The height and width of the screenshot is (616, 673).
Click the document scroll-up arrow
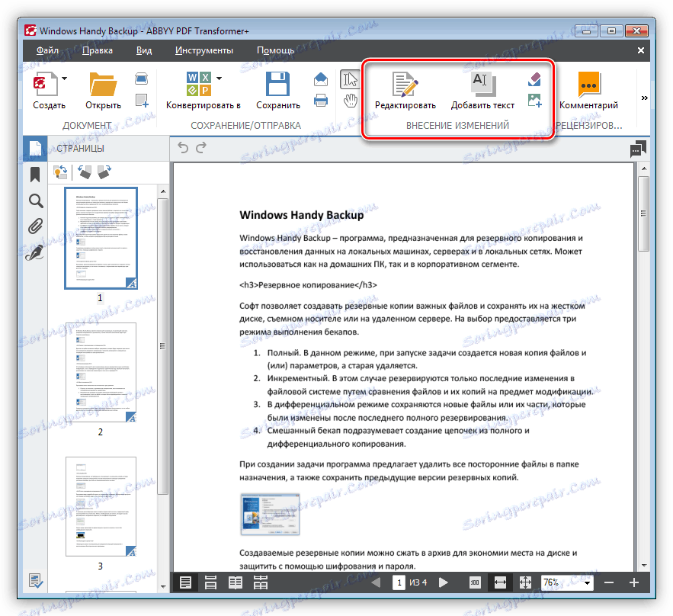643,168
